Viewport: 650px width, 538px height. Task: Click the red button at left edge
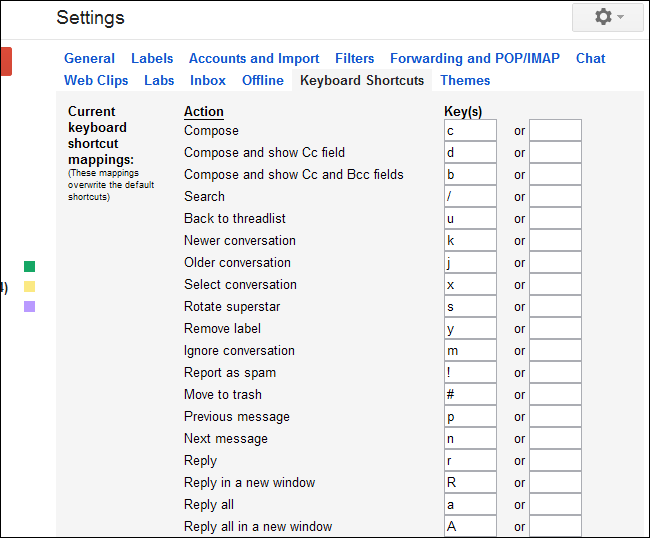[6, 60]
